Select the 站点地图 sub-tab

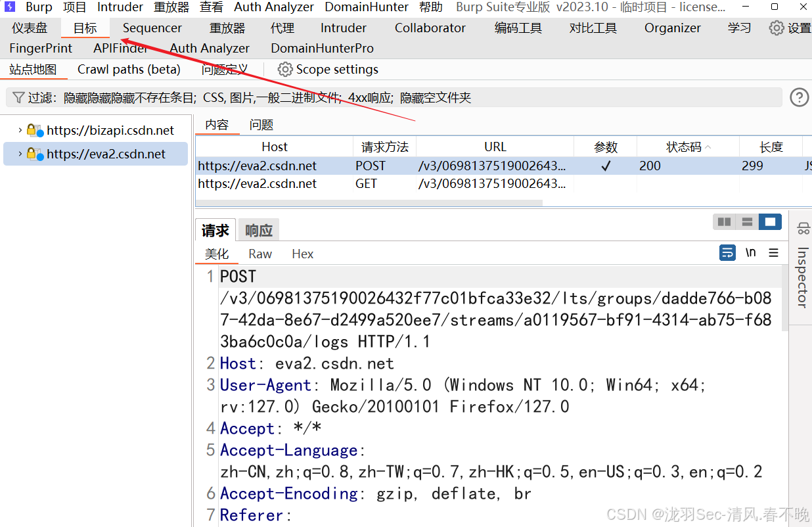pyautogui.click(x=33, y=69)
